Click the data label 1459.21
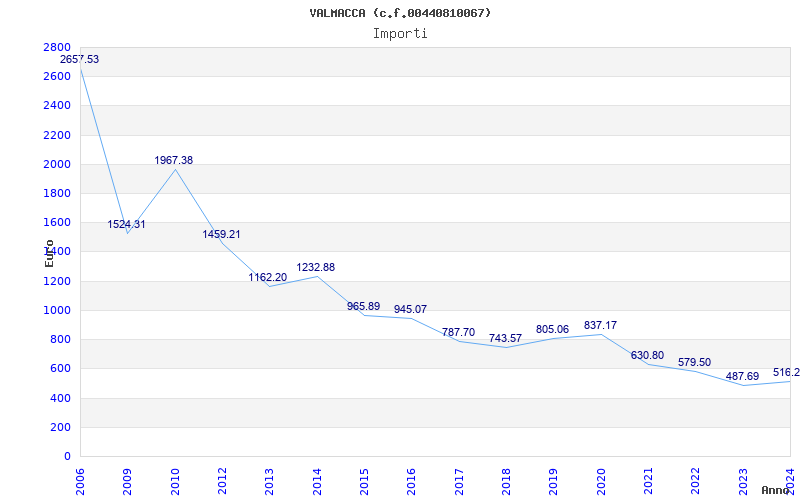 tap(221, 234)
